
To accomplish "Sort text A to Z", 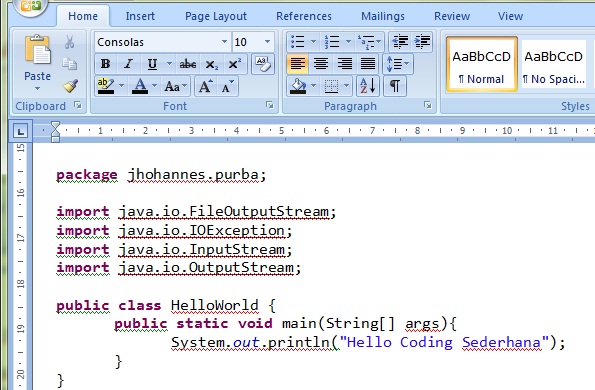I will coord(368,86).
